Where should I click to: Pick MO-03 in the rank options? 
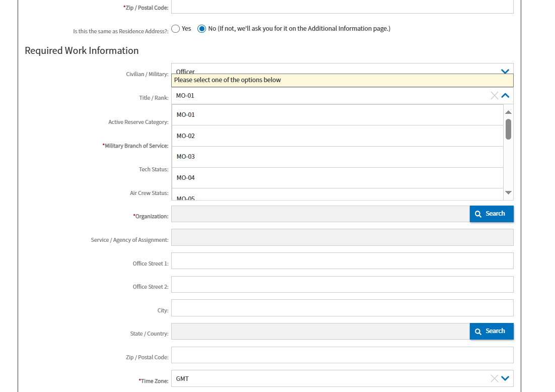[337, 157]
